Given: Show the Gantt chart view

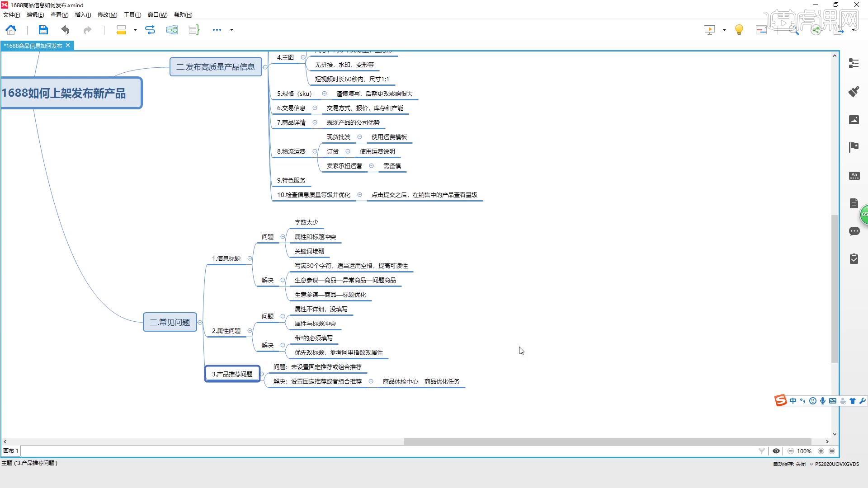Looking at the screenshot, I should [x=761, y=30].
